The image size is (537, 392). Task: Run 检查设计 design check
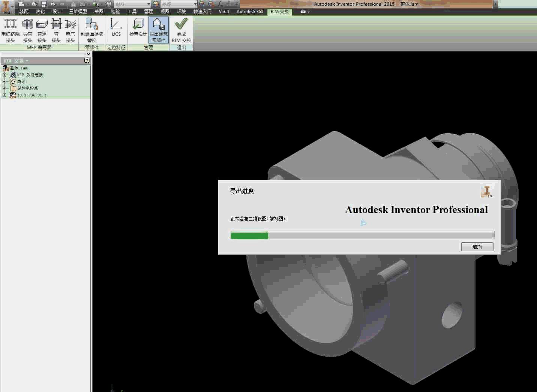coord(138,30)
